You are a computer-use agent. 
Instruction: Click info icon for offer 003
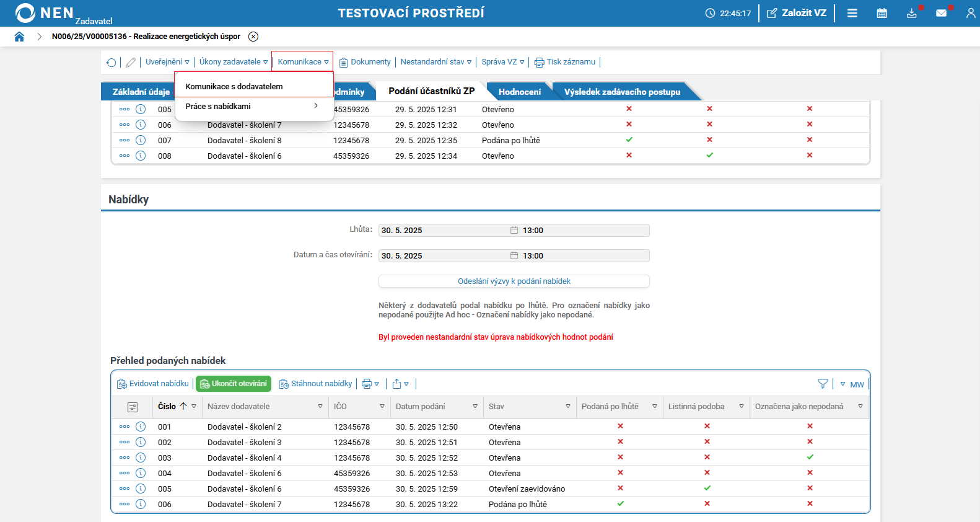tap(141, 458)
